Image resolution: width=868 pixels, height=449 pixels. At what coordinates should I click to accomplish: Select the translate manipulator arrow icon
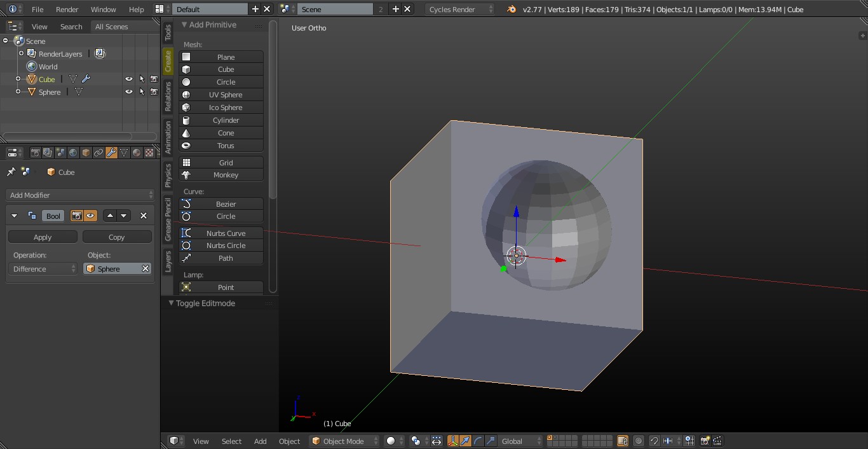[465, 441]
